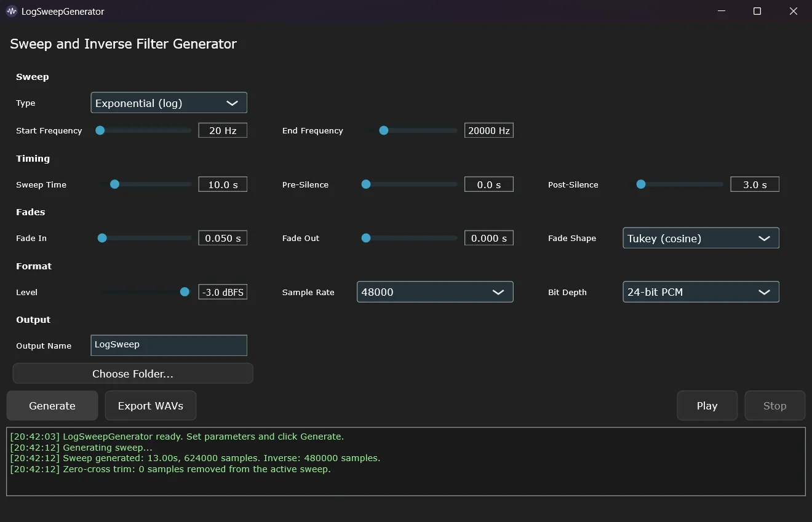Click the Sweep Time slider handle

click(x=114, y=184)
